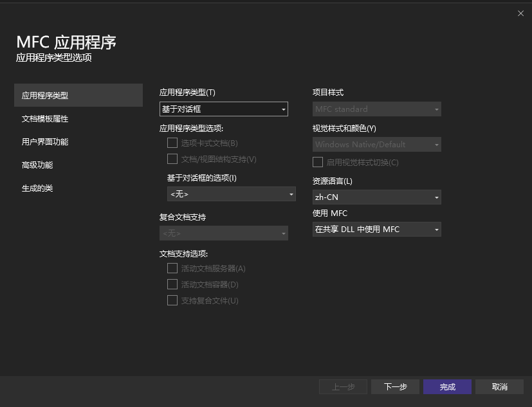Viewport: 532px width, 407px height.
Task: Select the 生成的类 page
Action: tap(78, 188)
